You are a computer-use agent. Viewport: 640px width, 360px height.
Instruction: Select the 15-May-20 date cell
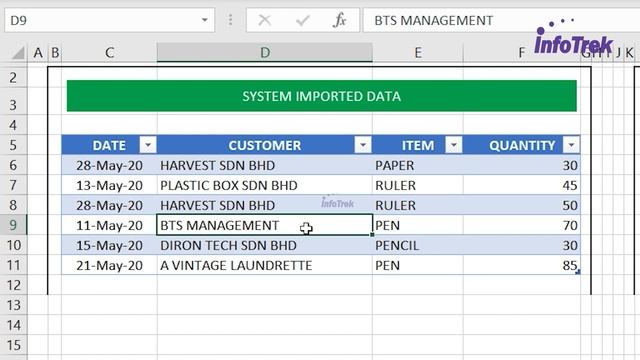109,245
